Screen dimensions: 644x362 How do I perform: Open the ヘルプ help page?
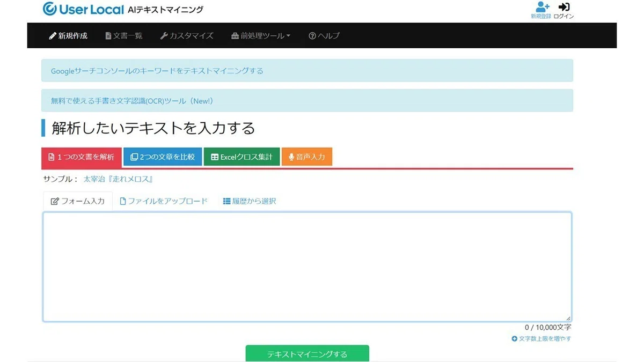(324, 36)
